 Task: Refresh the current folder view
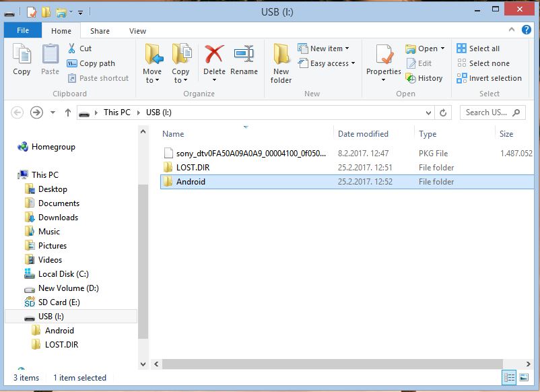tap(442, 112)
